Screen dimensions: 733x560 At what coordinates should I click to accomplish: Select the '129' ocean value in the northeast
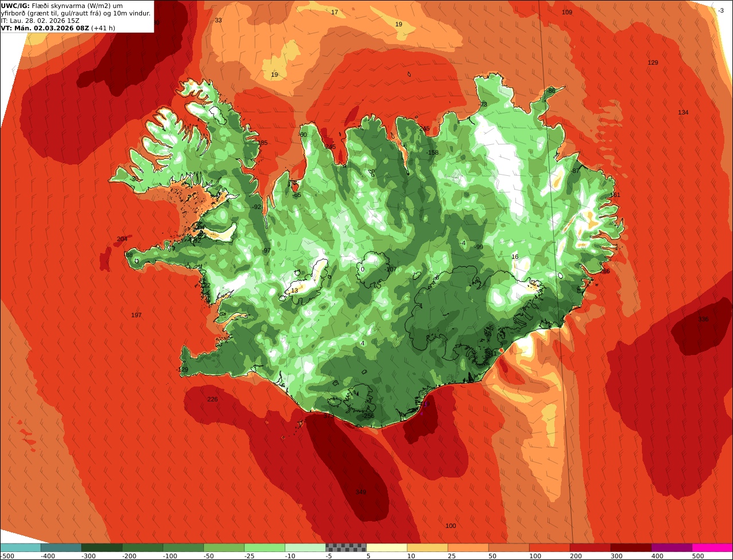tap(653, 62)
